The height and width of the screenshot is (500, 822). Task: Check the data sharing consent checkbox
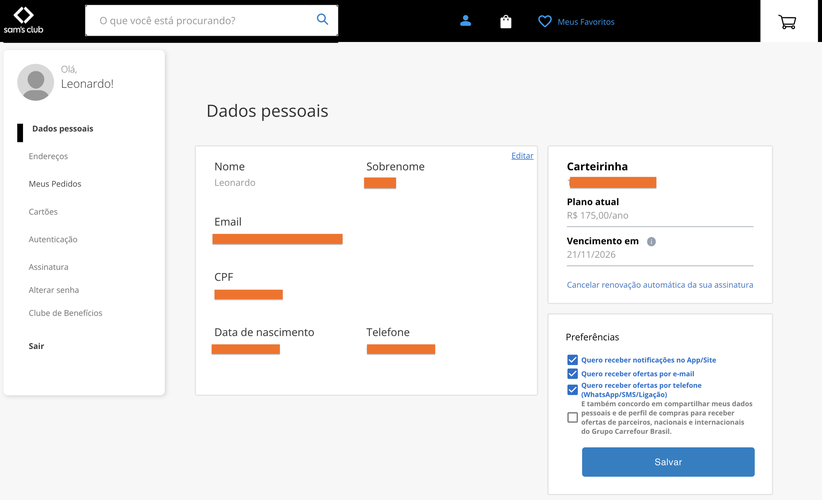point(572,418)
